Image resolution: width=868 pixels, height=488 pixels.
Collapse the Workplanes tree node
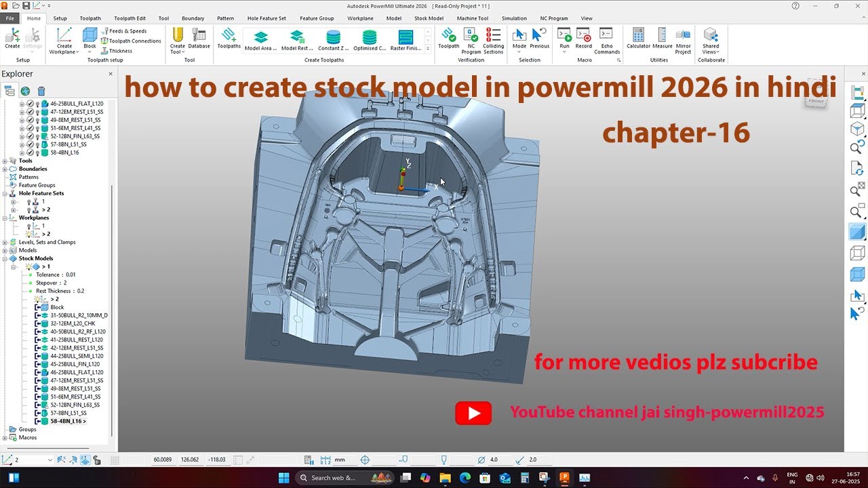point(5,218)
